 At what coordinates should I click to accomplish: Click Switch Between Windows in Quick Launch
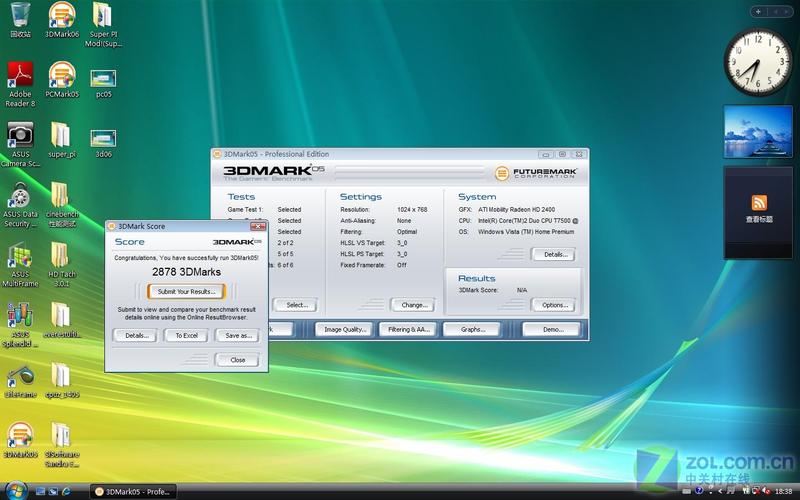point(53,491)
